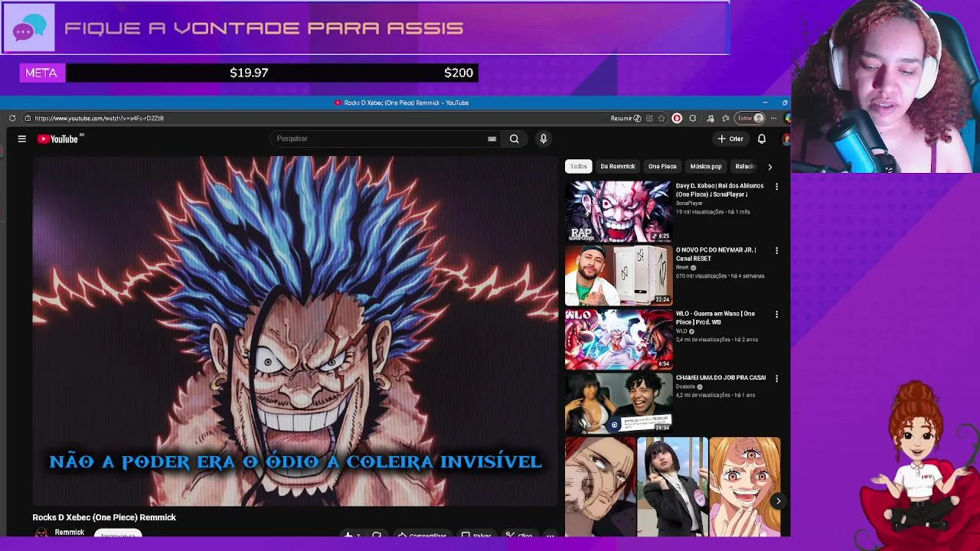Open options for WLO Guerra em Wano video
The height and width of the screenshot is (551, 980).
tap(776, 315)
